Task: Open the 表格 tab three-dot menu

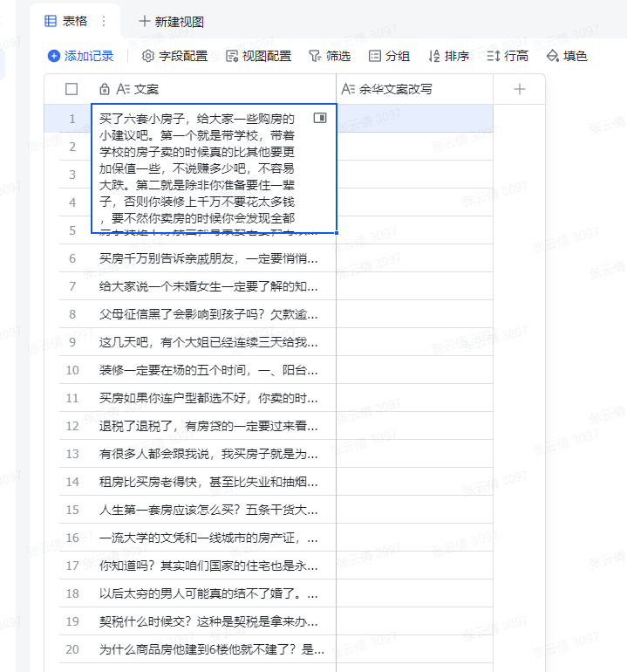Action: 104,21
